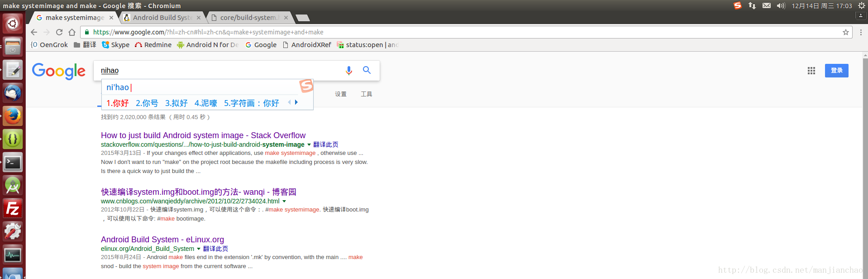Show next IME candidate page
Viewport: 868px width, 279px height.
[x=296, y=102]
